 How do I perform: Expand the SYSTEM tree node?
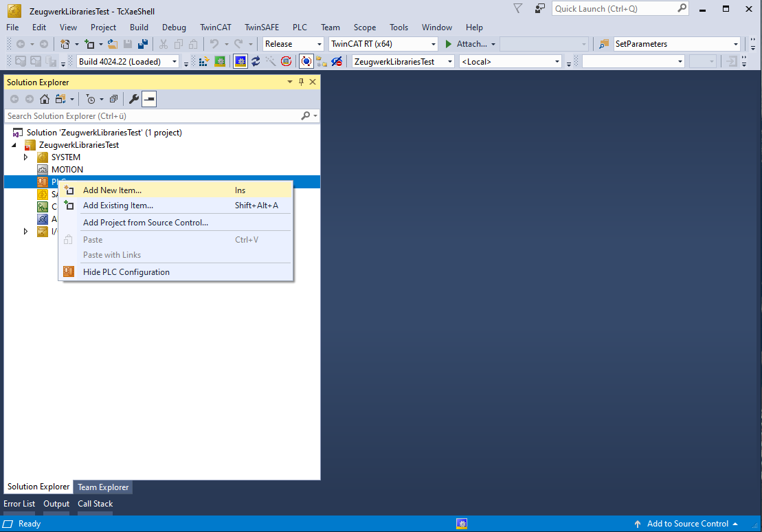pos(25,157)
